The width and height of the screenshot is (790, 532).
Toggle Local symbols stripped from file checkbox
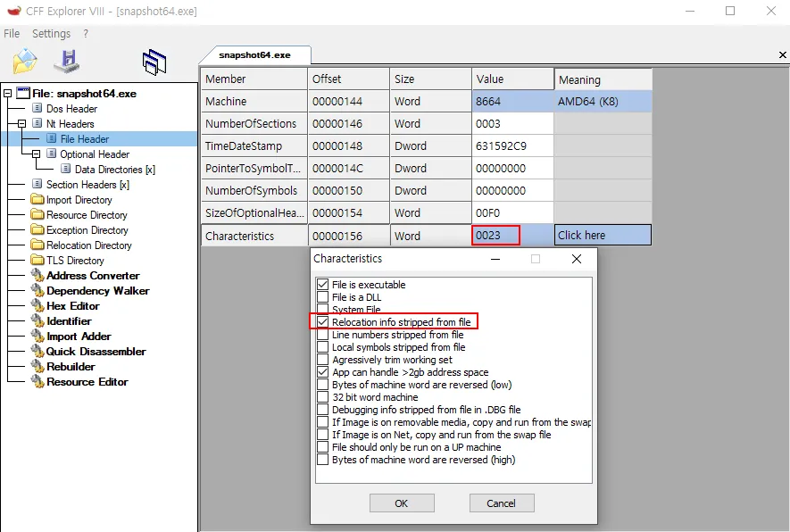coord(323,347)
